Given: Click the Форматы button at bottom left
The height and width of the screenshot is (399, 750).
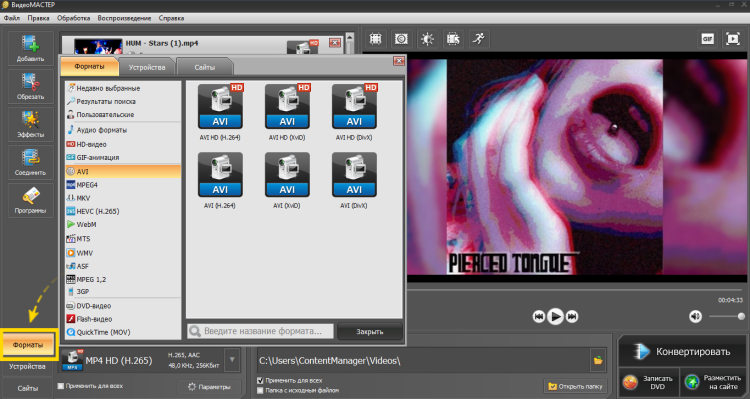Looking at the screenshot, I should pos(28,344).
